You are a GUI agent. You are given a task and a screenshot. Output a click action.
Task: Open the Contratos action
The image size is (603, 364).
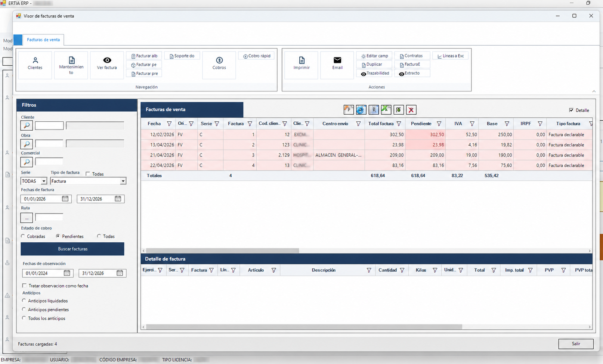pos(412,56)
